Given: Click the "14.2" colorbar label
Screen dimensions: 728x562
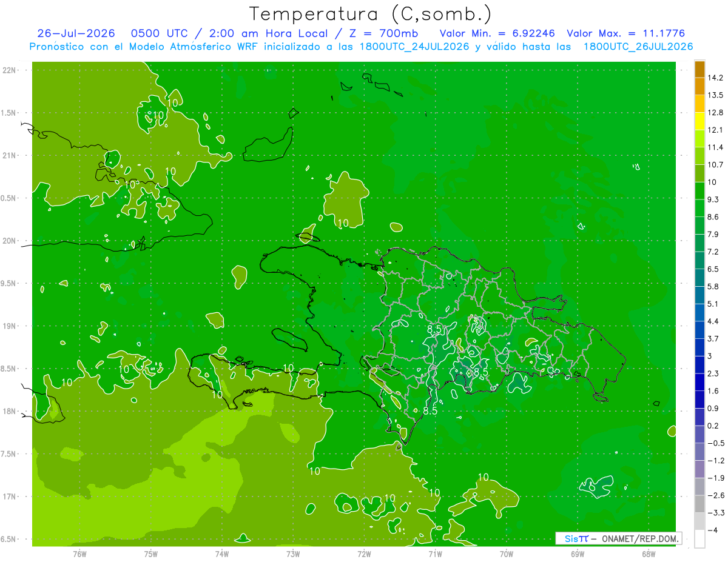Looking at the screenshot, I should (x=716, y=78).
